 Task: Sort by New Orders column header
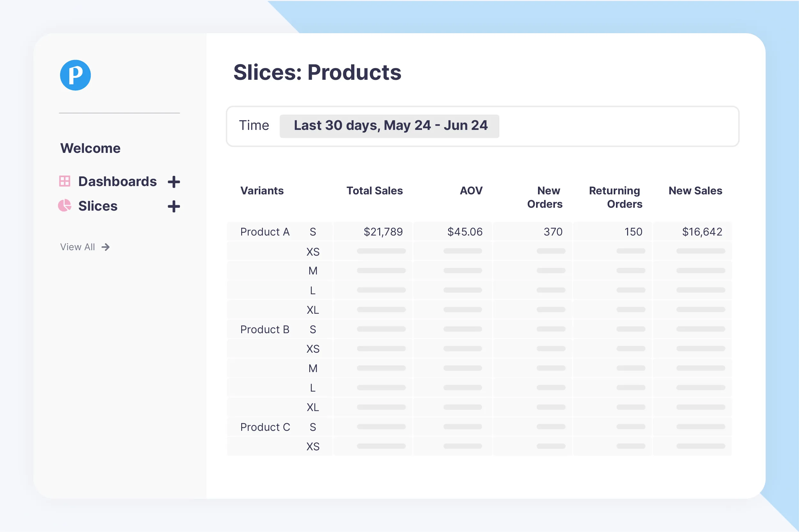545,197
